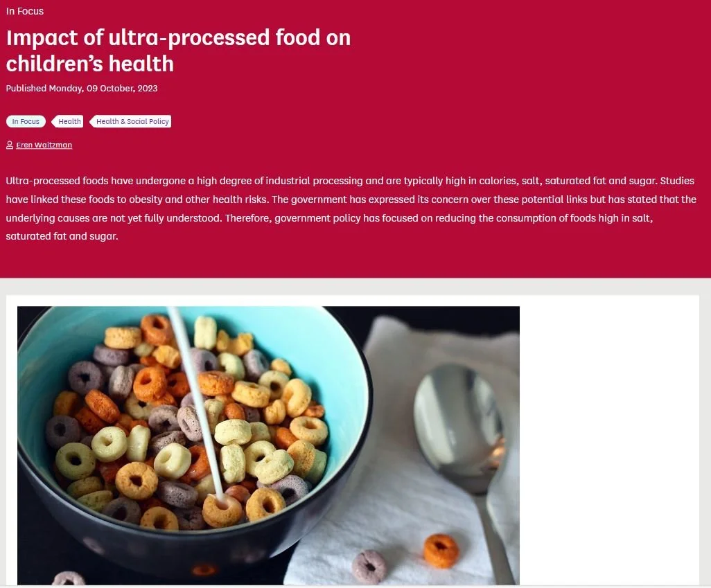This screenshot has width=711, height=588.
Task: Click the purple cereal loop on the napkin
Action: tap(369, 567)
